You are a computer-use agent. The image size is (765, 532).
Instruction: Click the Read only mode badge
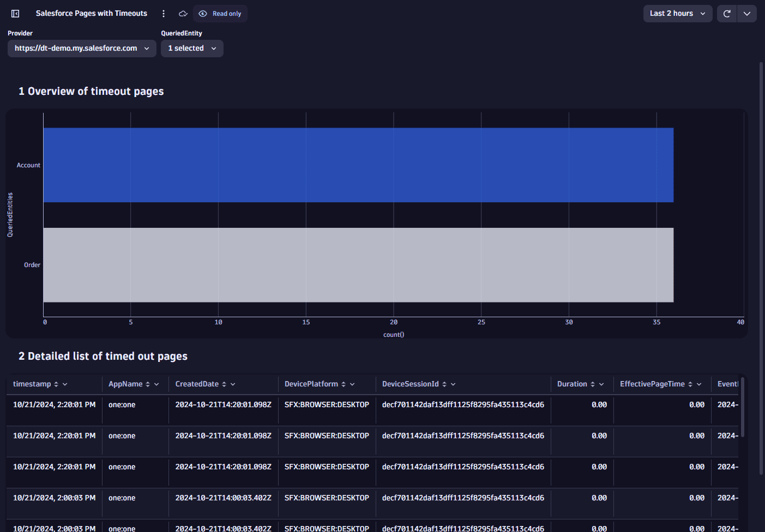click(220, 14)
